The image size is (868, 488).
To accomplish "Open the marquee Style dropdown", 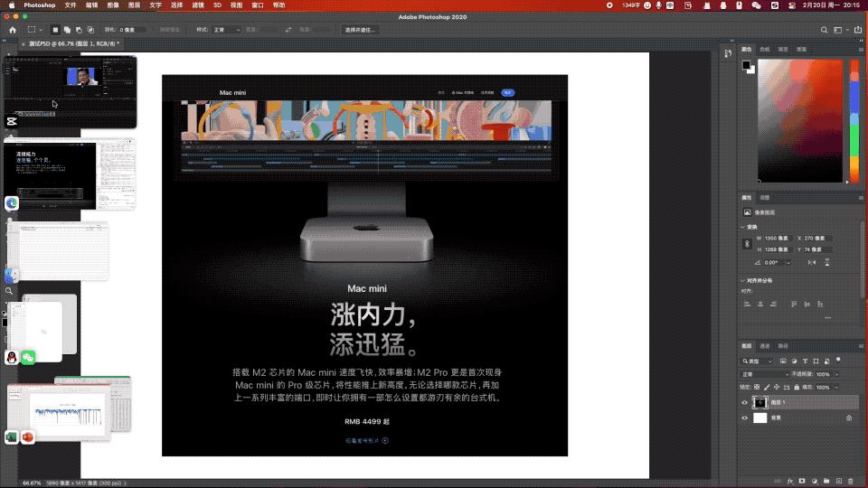I will [x=226, y=30].
